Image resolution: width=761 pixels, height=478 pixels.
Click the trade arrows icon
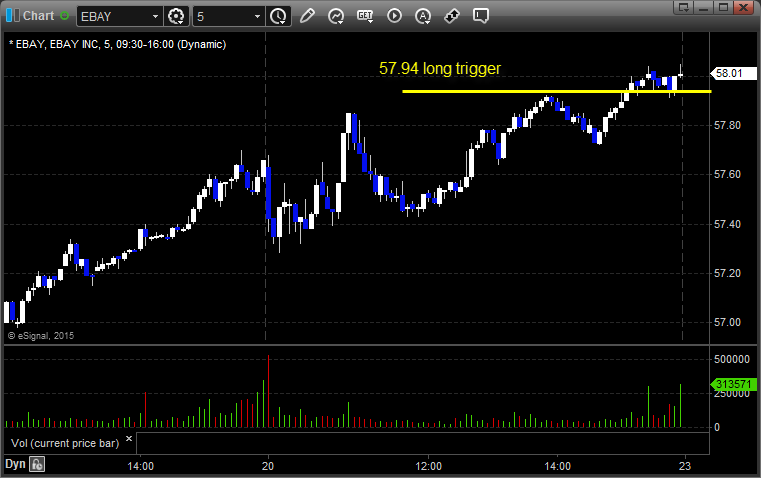[x=452, y=16]
